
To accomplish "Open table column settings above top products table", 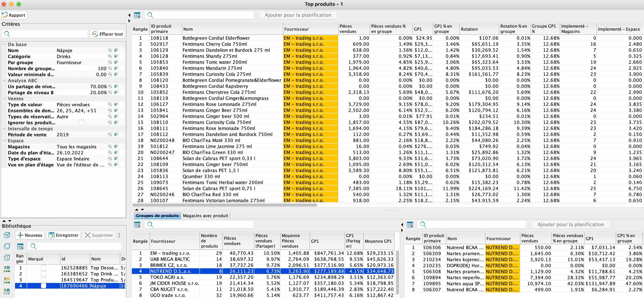I will 137,15.
